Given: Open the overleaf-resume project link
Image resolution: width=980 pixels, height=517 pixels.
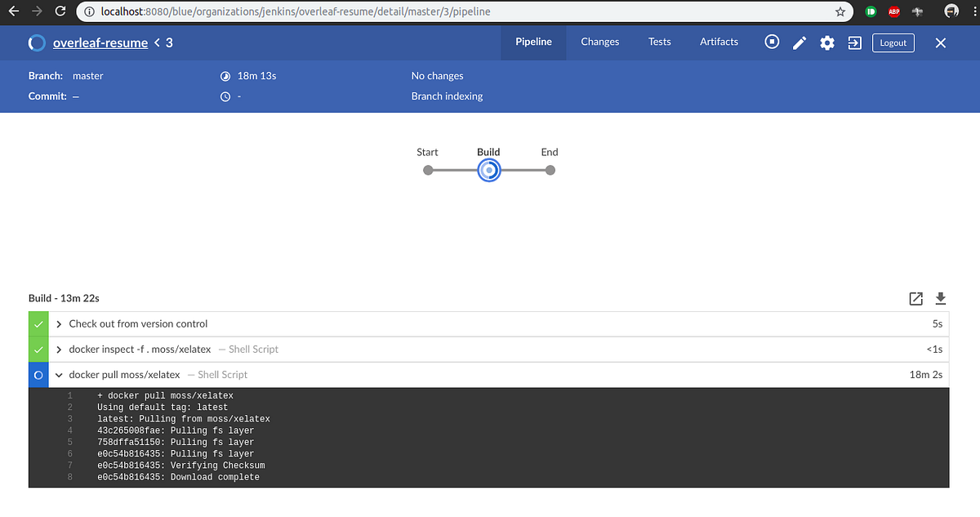Looking at the screenshot, I should (x=100, y=42).
